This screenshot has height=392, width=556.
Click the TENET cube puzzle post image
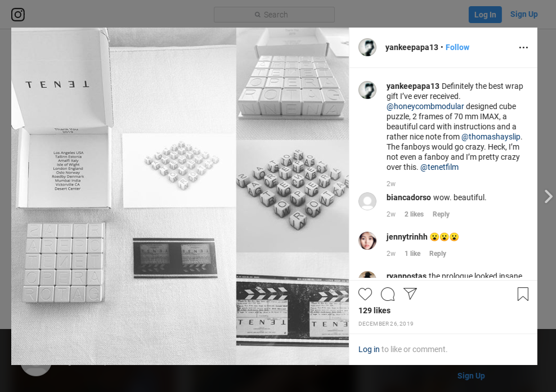tap(180, 196)
